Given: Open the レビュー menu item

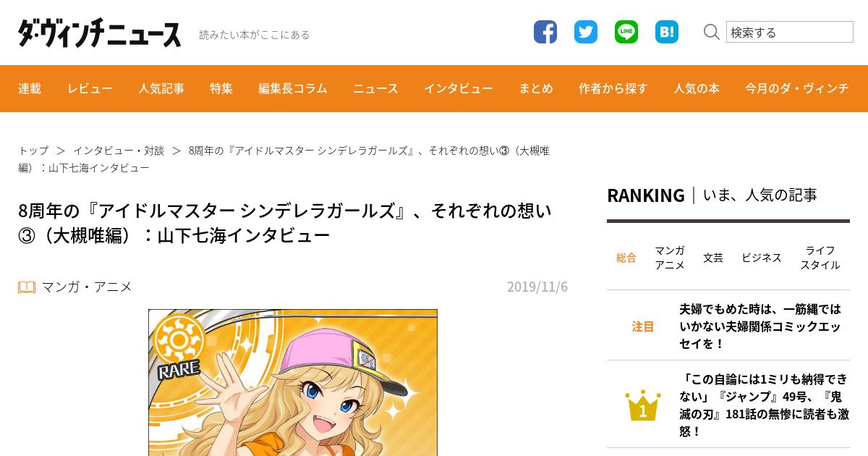Looking at the screenshot, I should (x=90, y=88).
